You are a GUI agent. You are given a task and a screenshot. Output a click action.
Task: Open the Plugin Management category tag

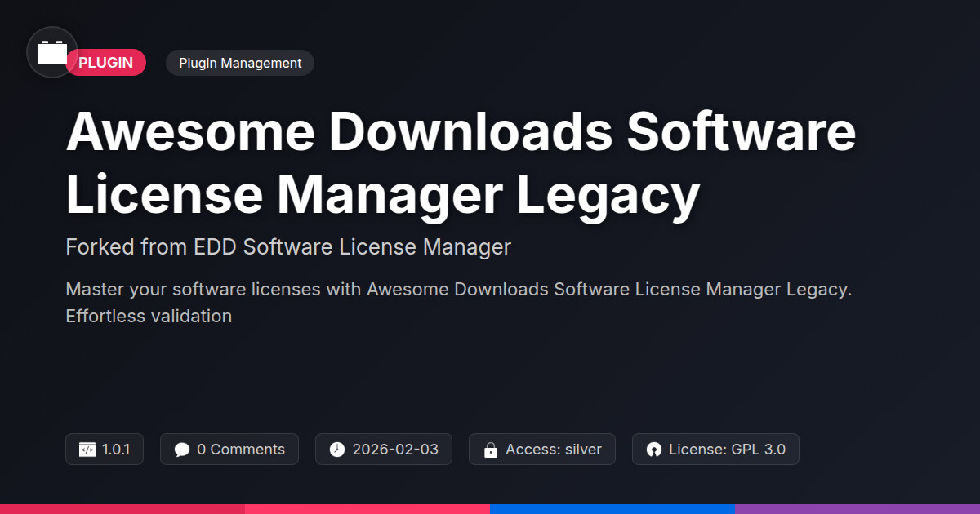pyautogui.click(x=240, y=63)
